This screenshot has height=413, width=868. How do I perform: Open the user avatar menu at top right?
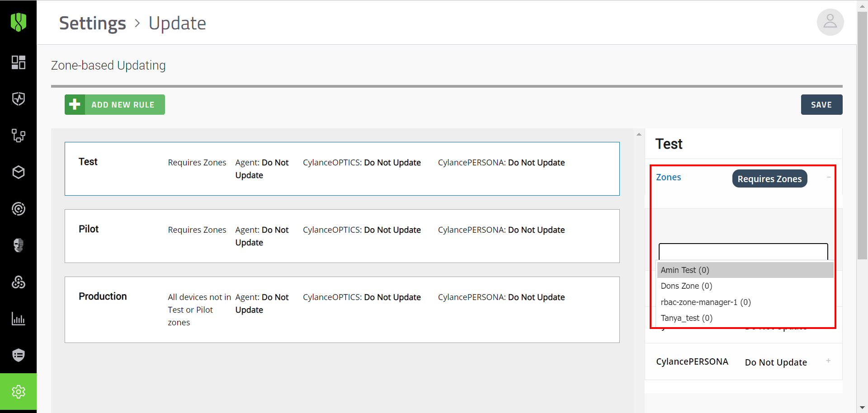[830, 22]
